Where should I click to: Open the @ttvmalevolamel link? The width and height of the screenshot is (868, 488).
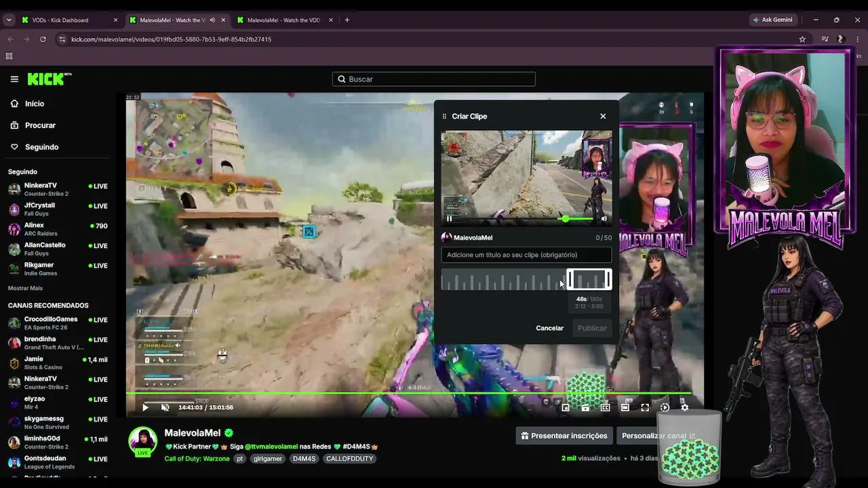[x=271, y=447]
